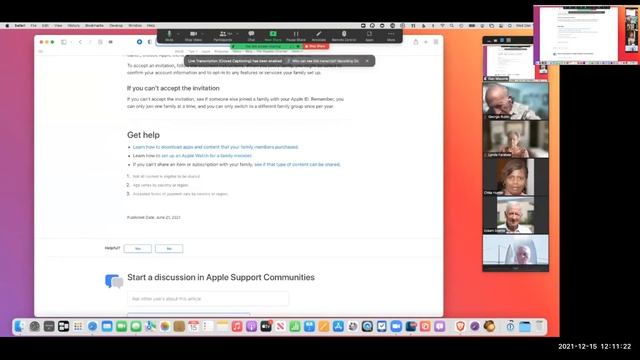Click green New Share button
The width and height of the screenshot is (640, 360).
[x=273, y=36]
